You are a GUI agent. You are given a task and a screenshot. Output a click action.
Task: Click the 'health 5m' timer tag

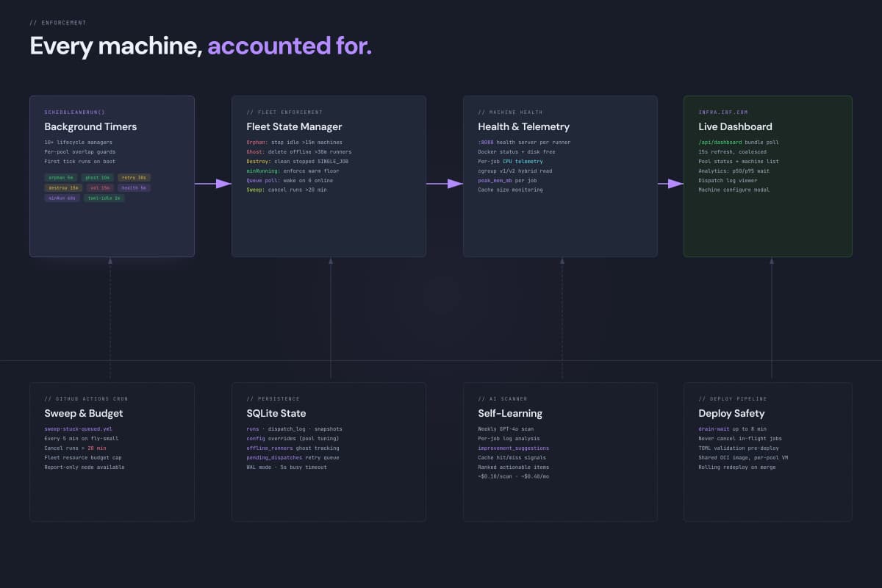click(134, 187)
